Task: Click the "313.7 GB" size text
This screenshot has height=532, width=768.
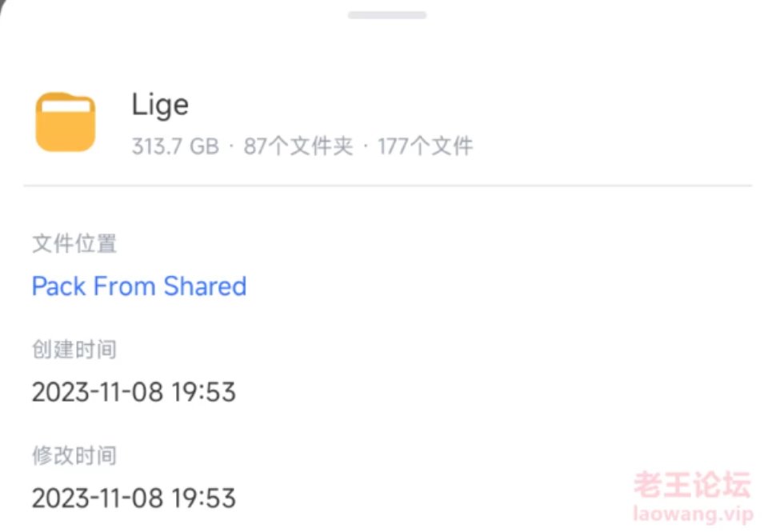Action: pos(175,146)
